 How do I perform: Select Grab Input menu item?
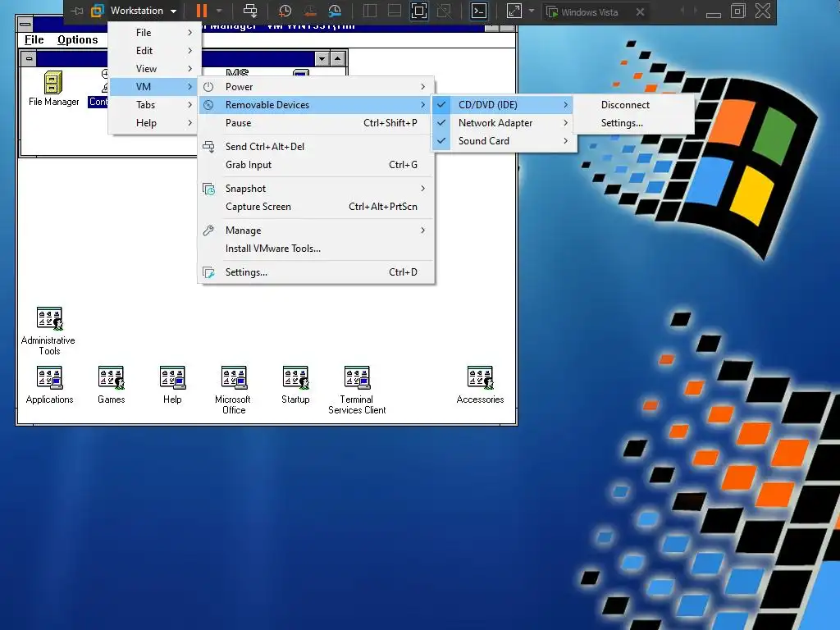click(316, 165)
